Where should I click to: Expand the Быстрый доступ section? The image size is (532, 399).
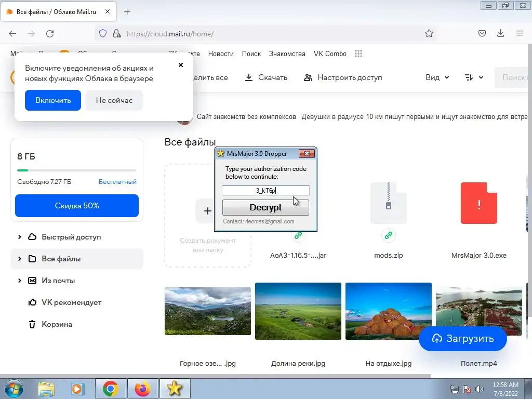point(19,237)
